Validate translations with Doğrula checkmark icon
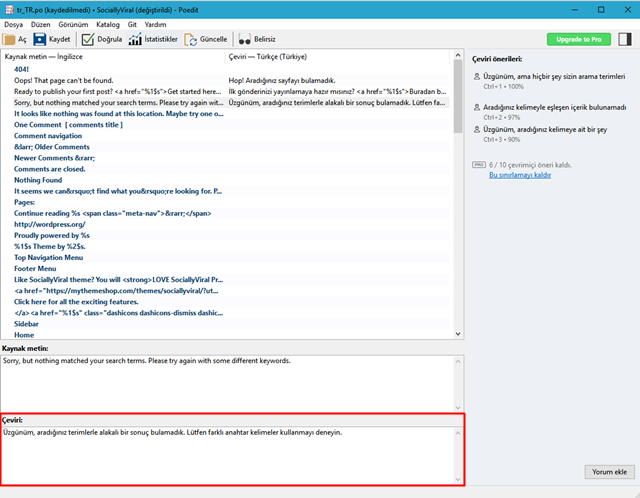 (x=88, y=40)
